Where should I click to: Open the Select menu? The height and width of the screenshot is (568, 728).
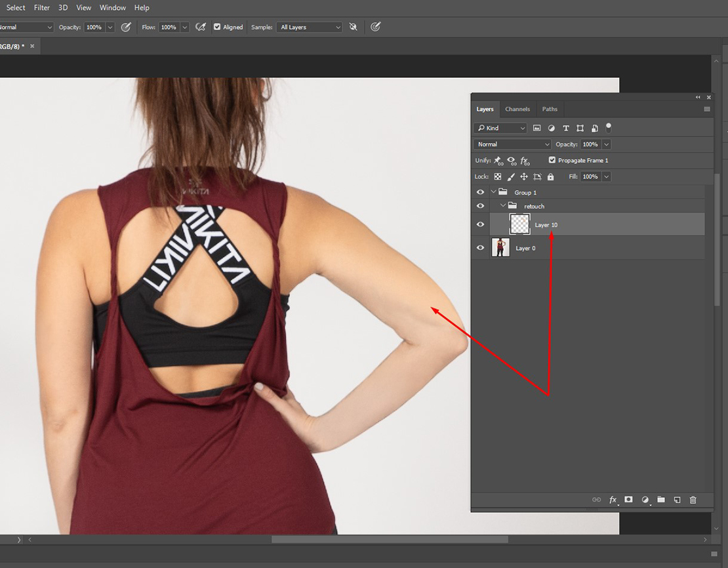(16, 8)
